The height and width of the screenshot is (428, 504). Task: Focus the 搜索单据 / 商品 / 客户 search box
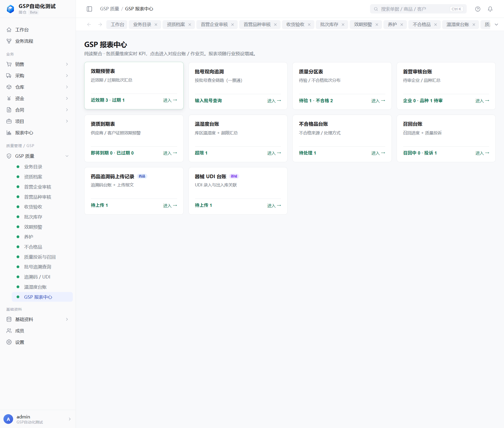[418, 9]
